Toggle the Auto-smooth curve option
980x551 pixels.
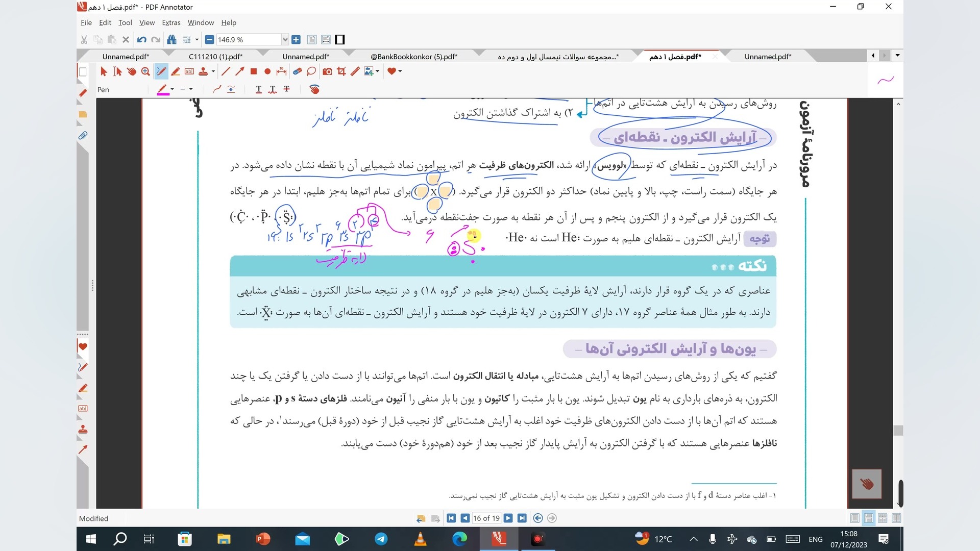217,89
